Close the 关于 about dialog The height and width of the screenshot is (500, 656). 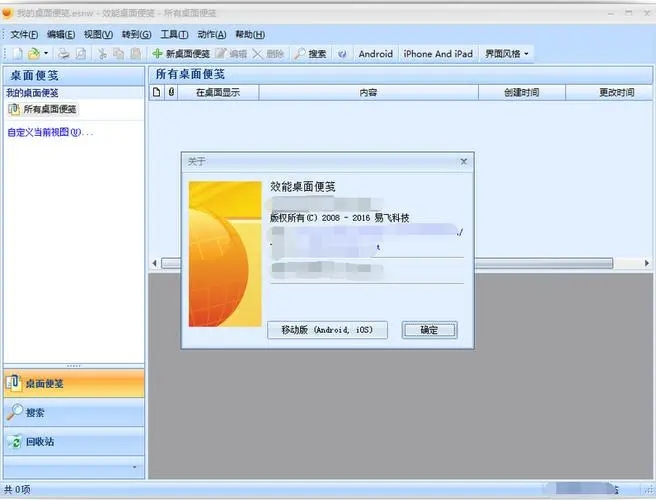464,161
